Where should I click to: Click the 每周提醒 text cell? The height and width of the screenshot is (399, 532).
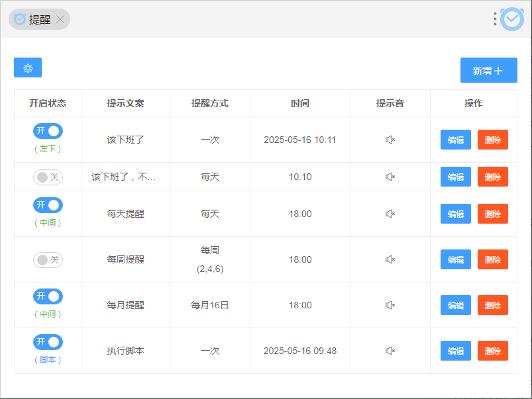(x=125, y=259)
